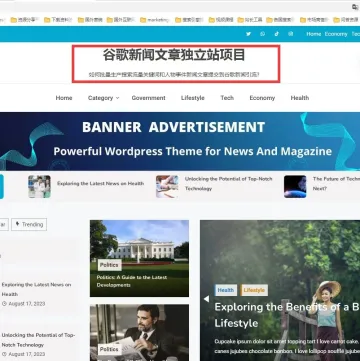Image resolution: width=360 pixels, height=361 pixels.
Task: Click the previous slide arrow on the featured slider
Action: (x=206, y=299)
